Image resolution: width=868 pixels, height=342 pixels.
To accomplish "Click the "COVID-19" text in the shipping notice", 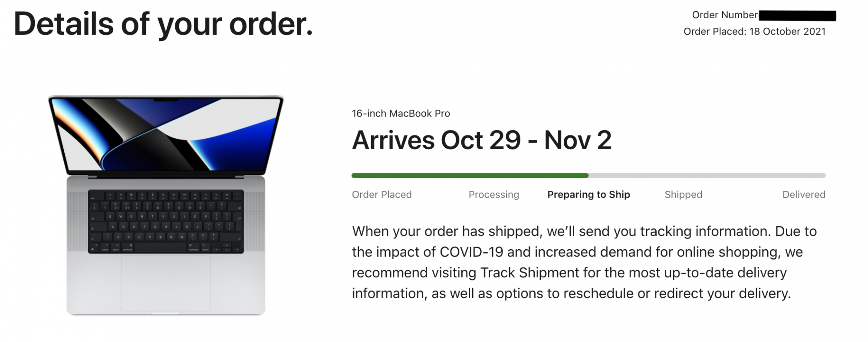I will (471, 252).
